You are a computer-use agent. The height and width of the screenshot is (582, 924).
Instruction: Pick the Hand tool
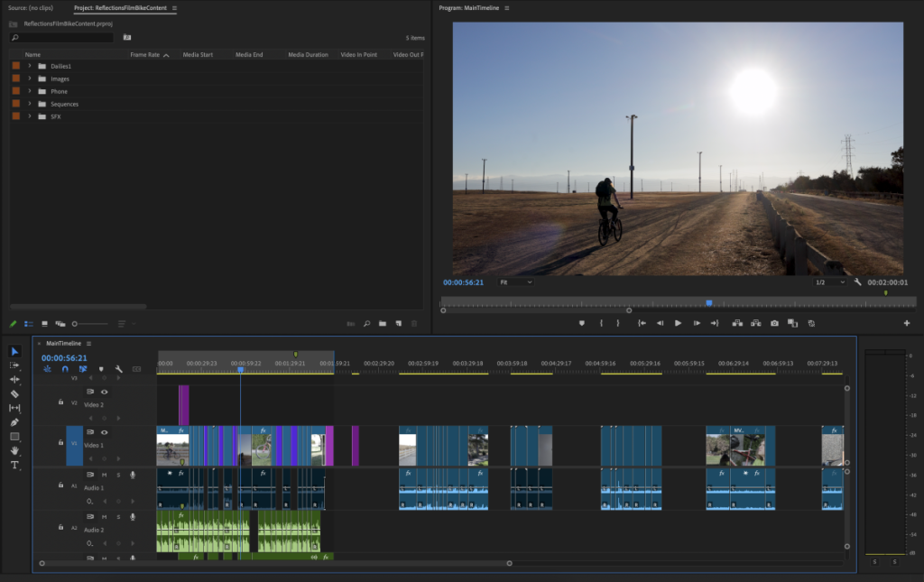point(14,450)
